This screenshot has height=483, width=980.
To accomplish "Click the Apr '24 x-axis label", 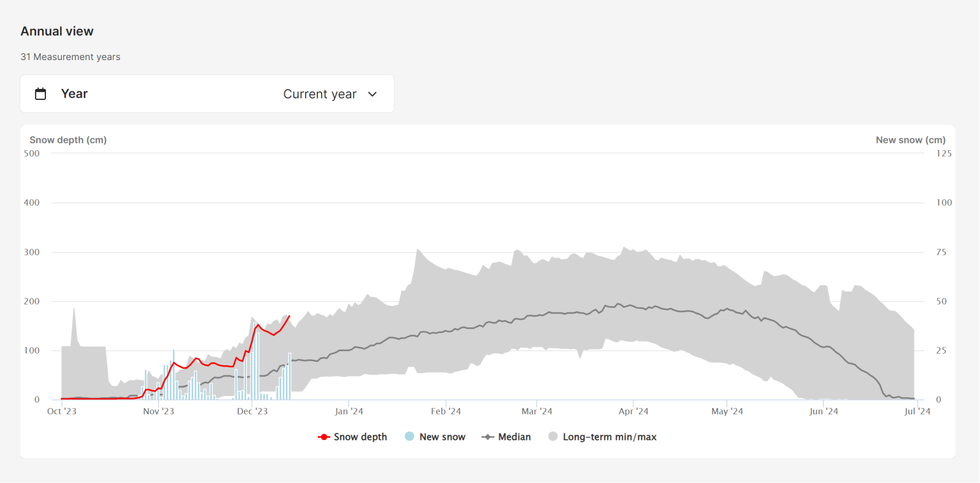I will [x=633, y=411].
